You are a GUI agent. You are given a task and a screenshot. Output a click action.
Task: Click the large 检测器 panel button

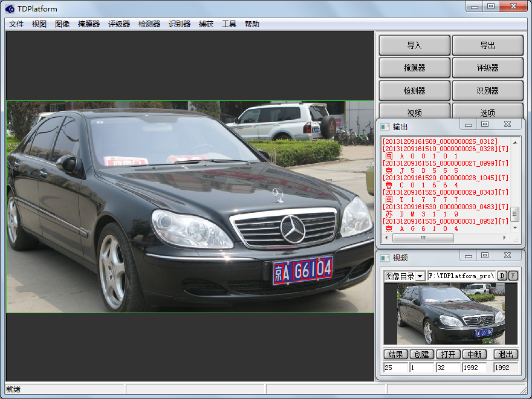pos(415,91)
